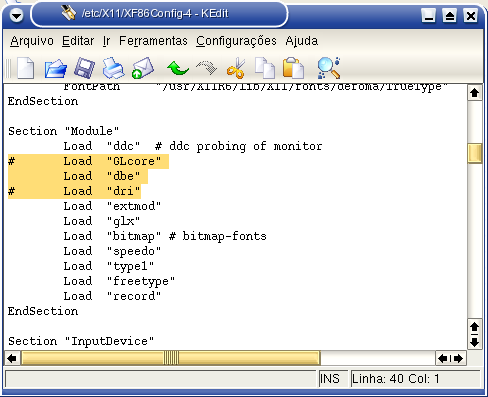The image size is (488, 397).
Task: Click the Load "record" line
Action: pyautogui.click(x=112, y=296)
